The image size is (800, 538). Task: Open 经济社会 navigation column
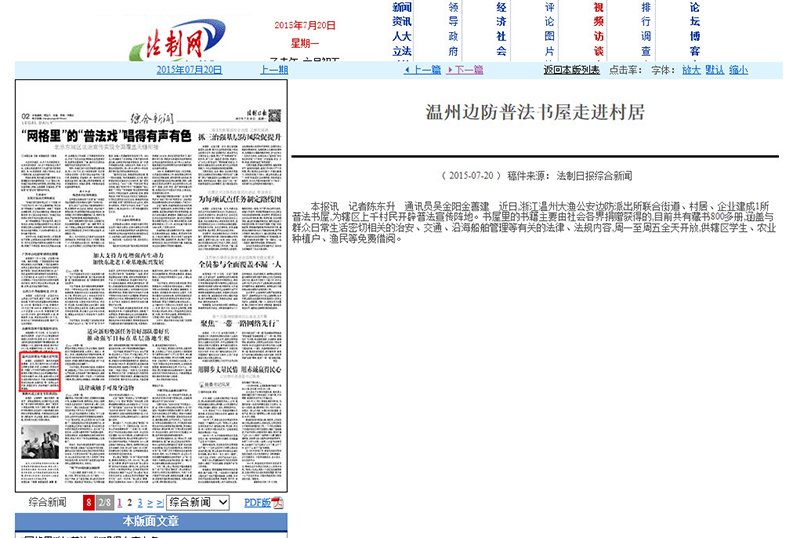tap(502, 29)
